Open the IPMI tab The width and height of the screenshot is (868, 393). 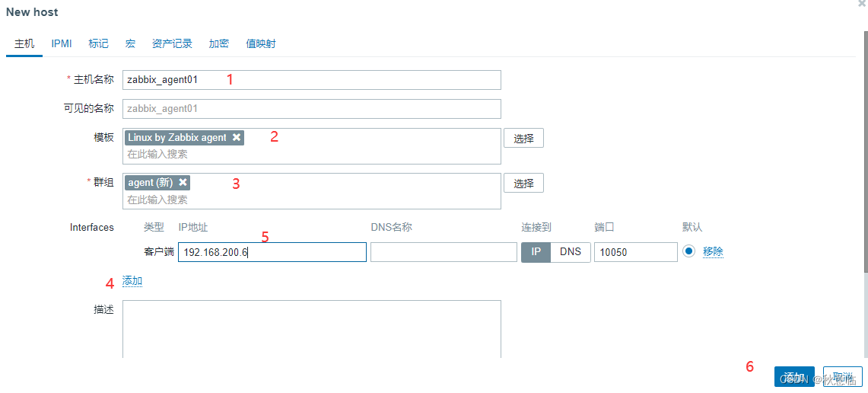(62, 43)
